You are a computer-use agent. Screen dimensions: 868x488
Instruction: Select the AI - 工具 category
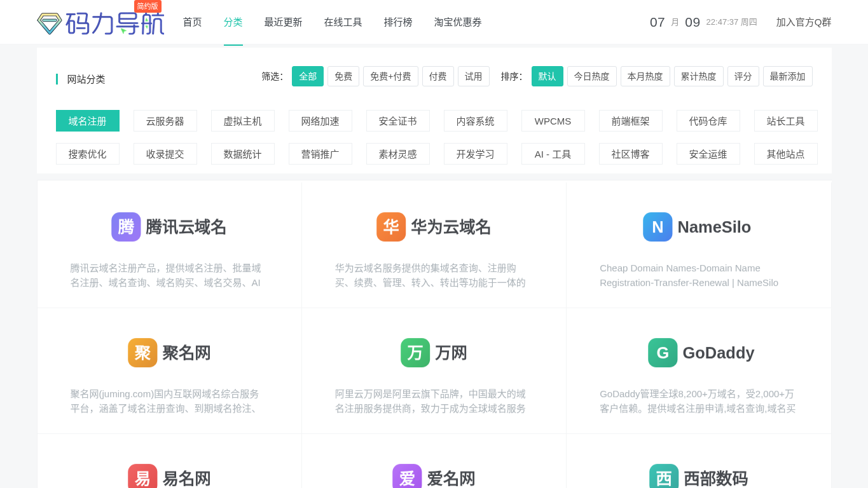(553, 154)
